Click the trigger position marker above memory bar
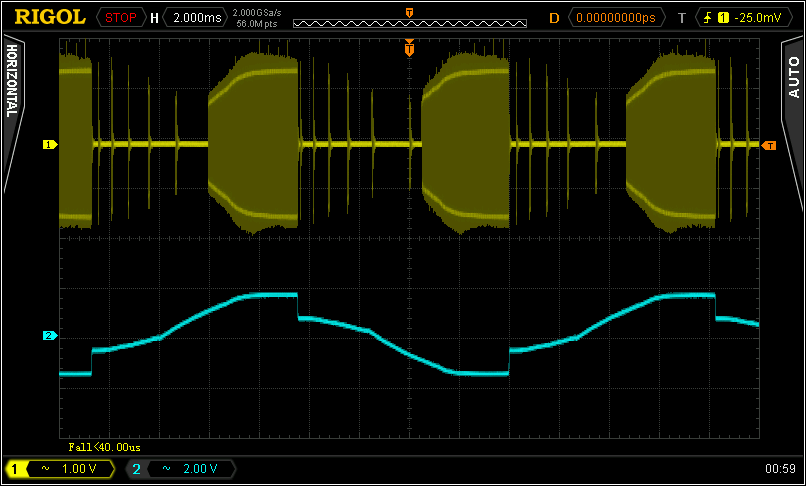 (x=410, y=13)
